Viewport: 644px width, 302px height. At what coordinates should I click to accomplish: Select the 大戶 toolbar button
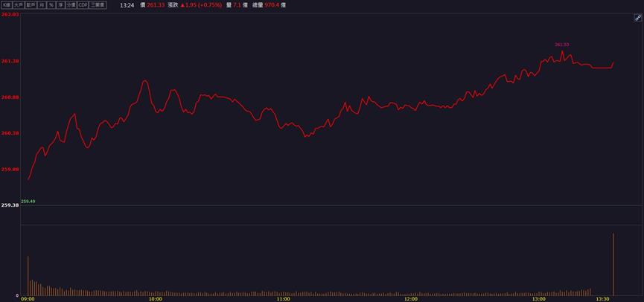click(18, 5)
